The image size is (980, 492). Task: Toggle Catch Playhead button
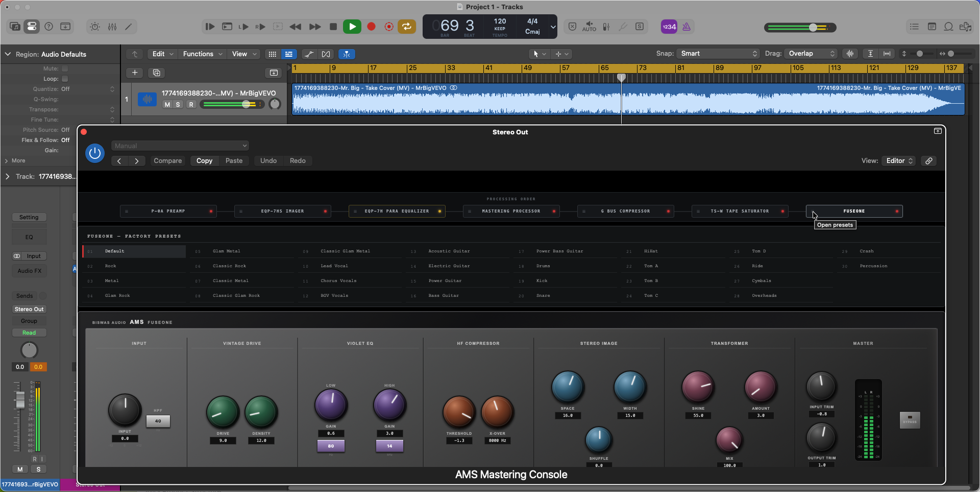pyautogui.click(x=347, y=54)
